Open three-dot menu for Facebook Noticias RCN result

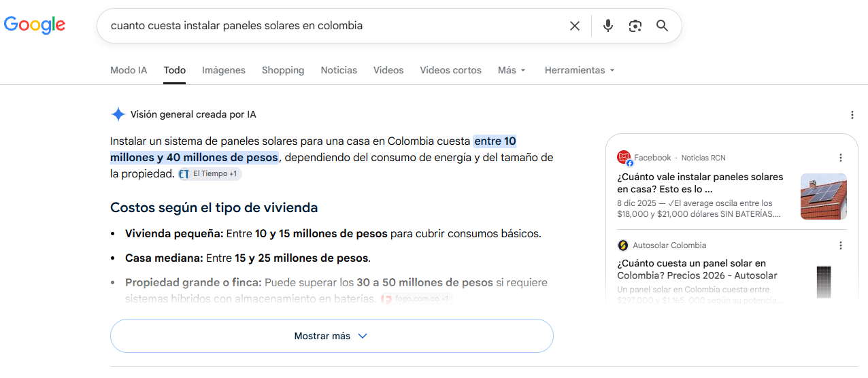click(841, 158)
